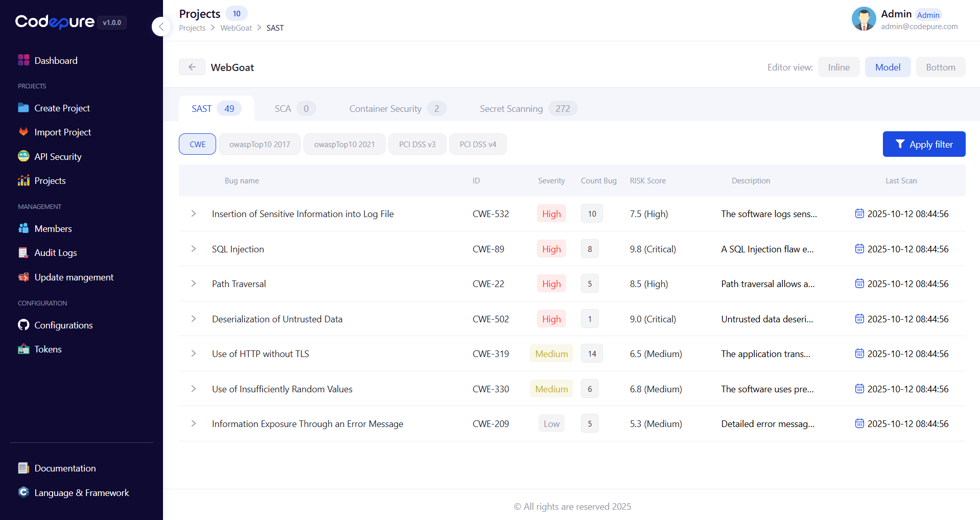Expand Use of HTTP without TLS row

[194, 353]
